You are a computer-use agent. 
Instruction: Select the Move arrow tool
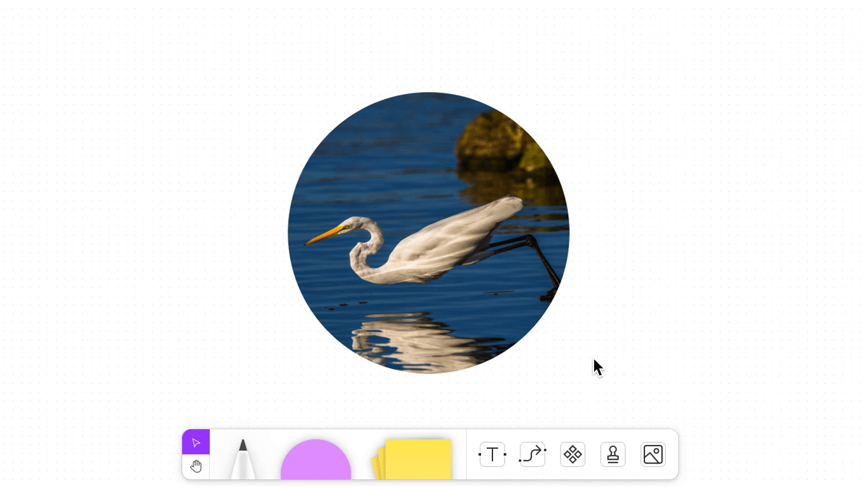(196, 443)
